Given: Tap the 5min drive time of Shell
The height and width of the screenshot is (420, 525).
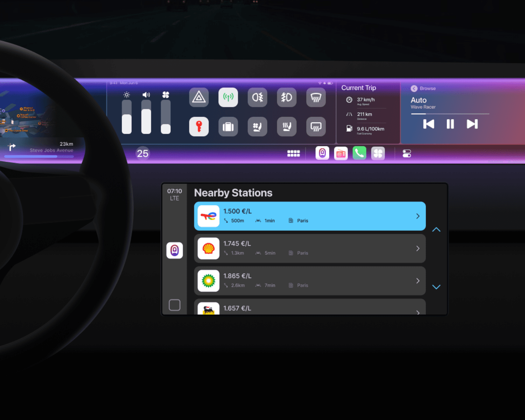Looking at the screenshot, I should click(270, 253).
